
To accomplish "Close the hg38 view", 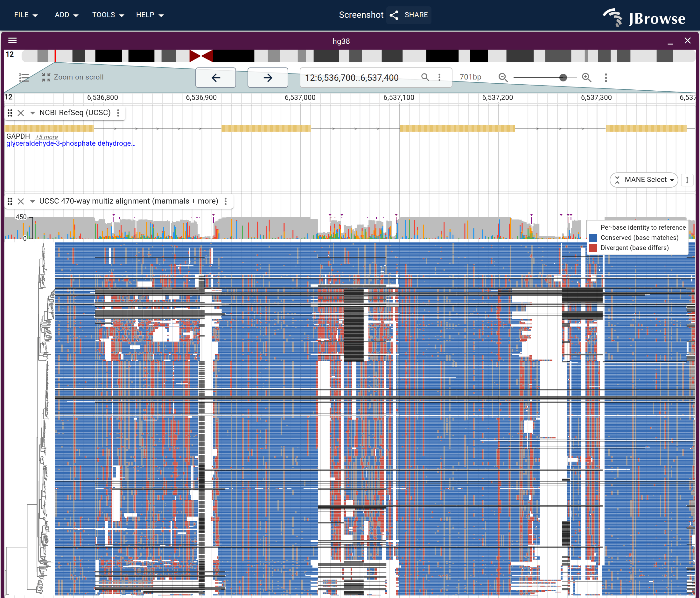I will pos(688,41).
